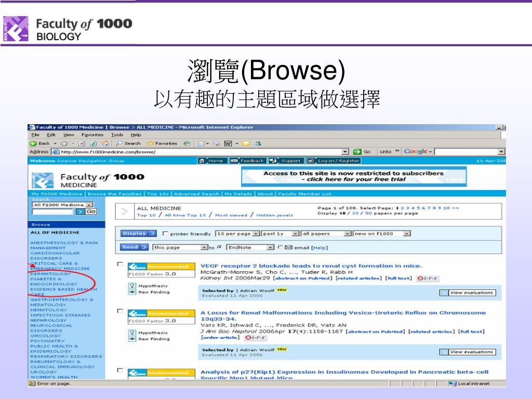The height and width of the screenshot is (399, 532).
Task: Select the checkbox for Renal Malformations article
Action: click(x=120, y=311)
